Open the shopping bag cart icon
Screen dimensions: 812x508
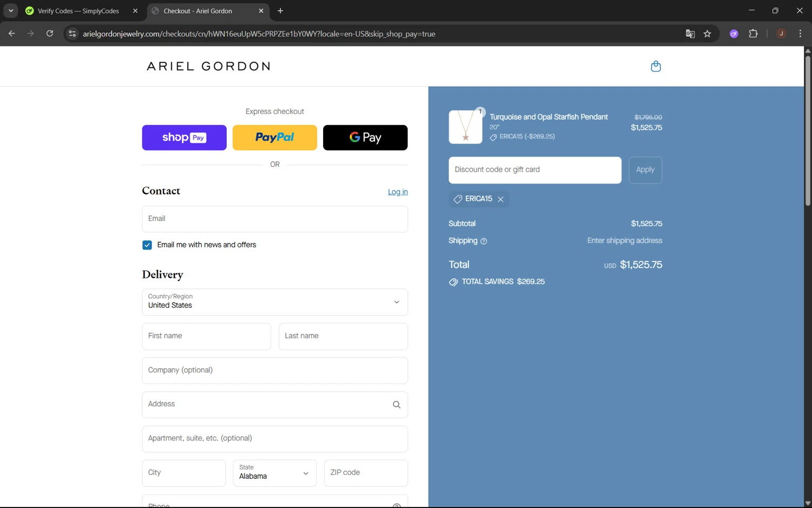coord(656,66)
